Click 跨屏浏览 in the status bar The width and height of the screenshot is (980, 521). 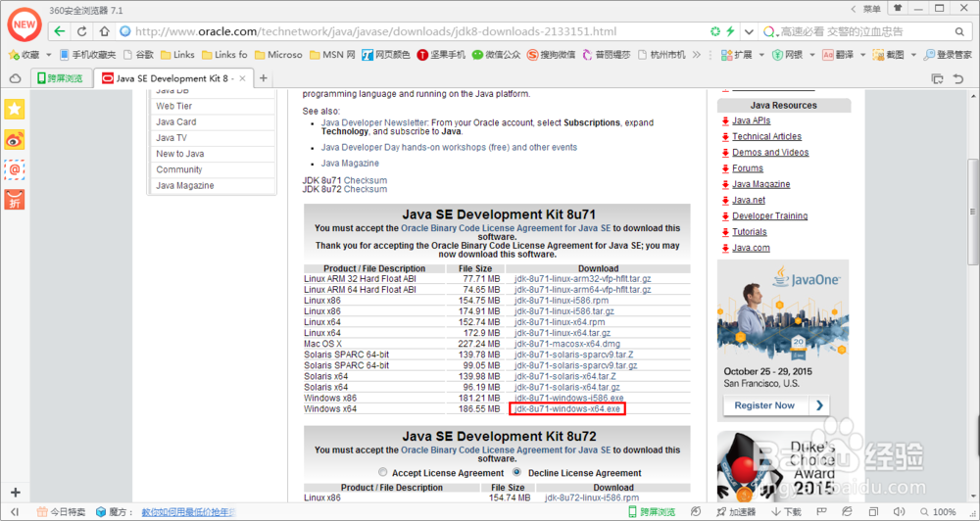click(x=652, y=511)
